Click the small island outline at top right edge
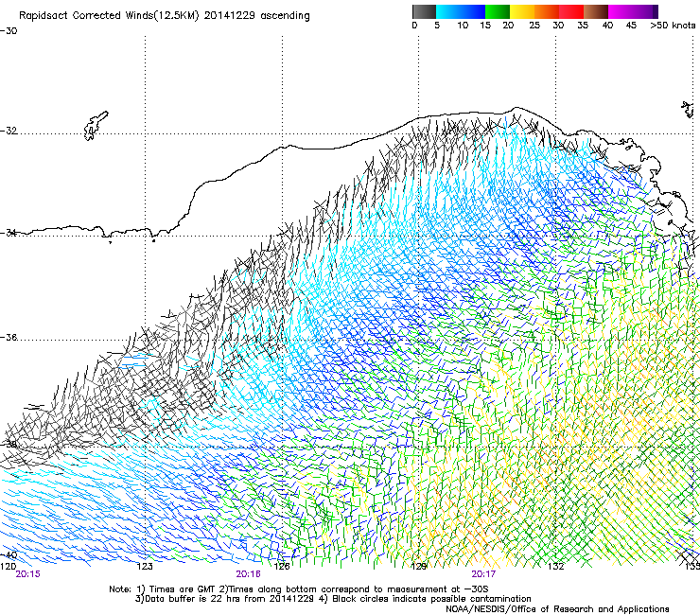 tap(688, 110)
